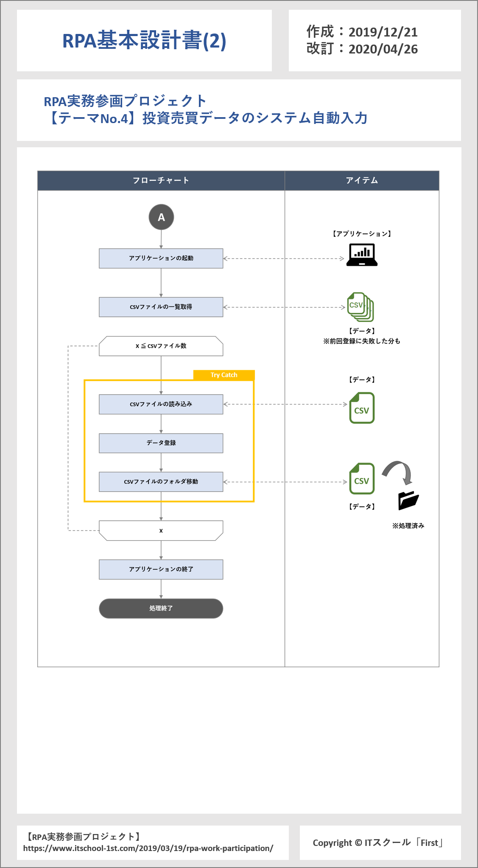Image resolution: width=478 pixels, height=868 pixels.
Task: Click the single CSV icon beside CSV読み込み
Action: tap(362, 408)
